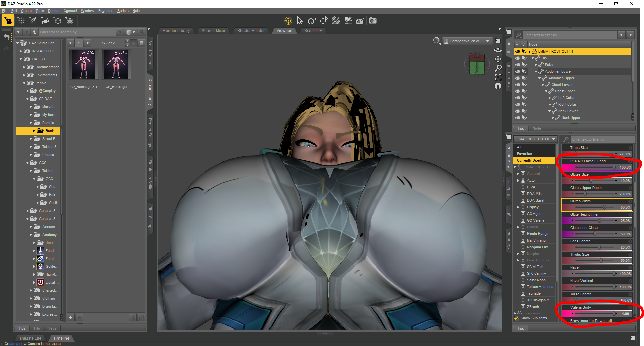
Task: Expand the Actor group in Parameters list
Action: coord(518,180)
